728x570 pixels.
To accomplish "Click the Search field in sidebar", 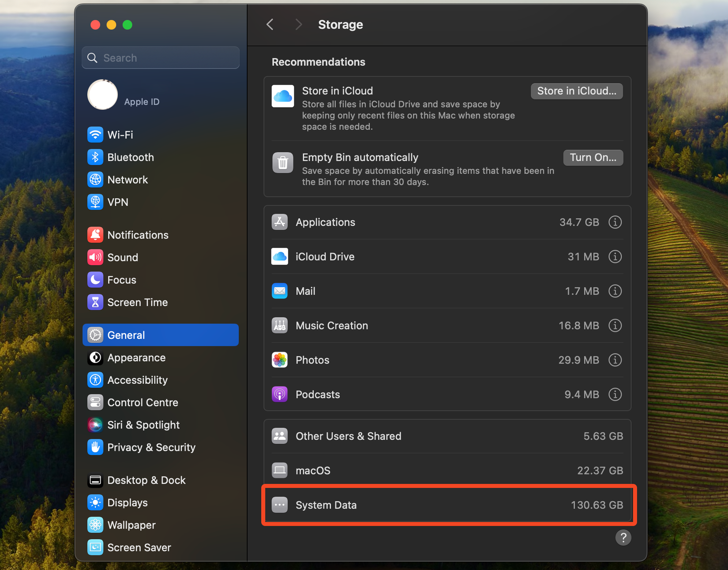I will [x=161, y=58].
